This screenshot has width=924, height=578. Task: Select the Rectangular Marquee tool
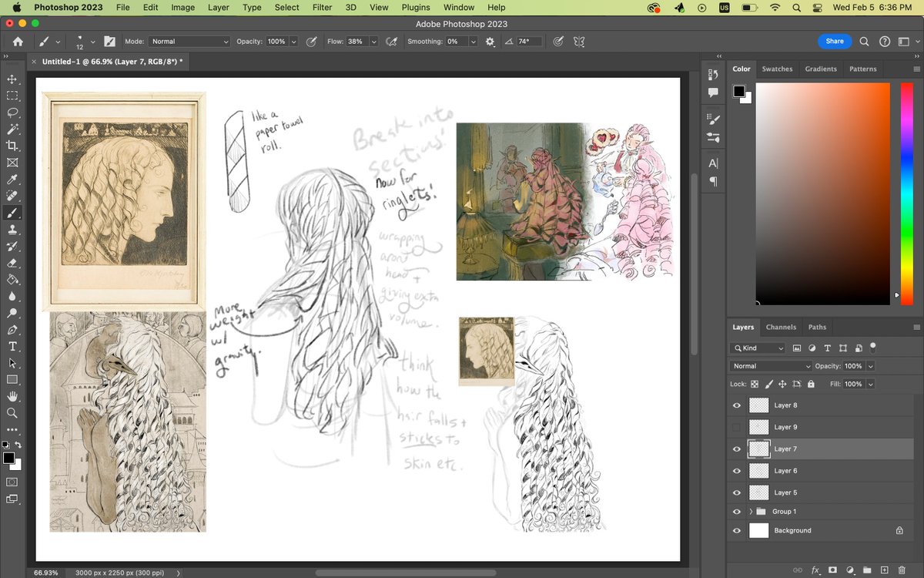click(x=12, y=96)
